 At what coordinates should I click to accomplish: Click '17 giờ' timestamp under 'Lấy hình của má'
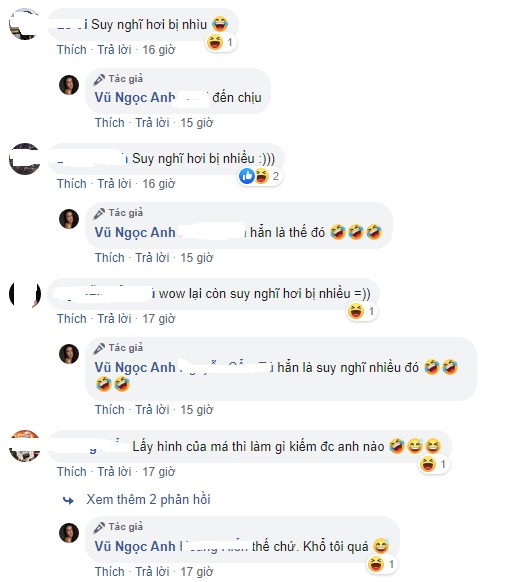[159, 472]
